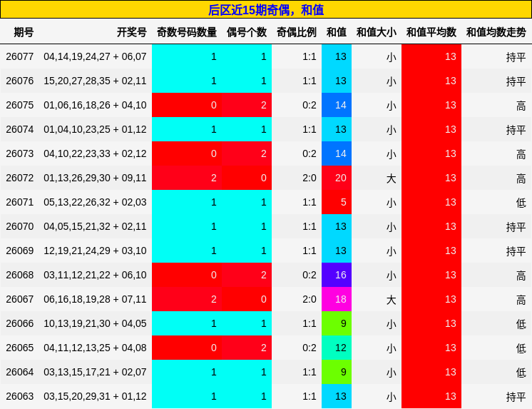Click the purple sum value 16 in row 26068
Screen dimensions: 532x409
point(337,275)
